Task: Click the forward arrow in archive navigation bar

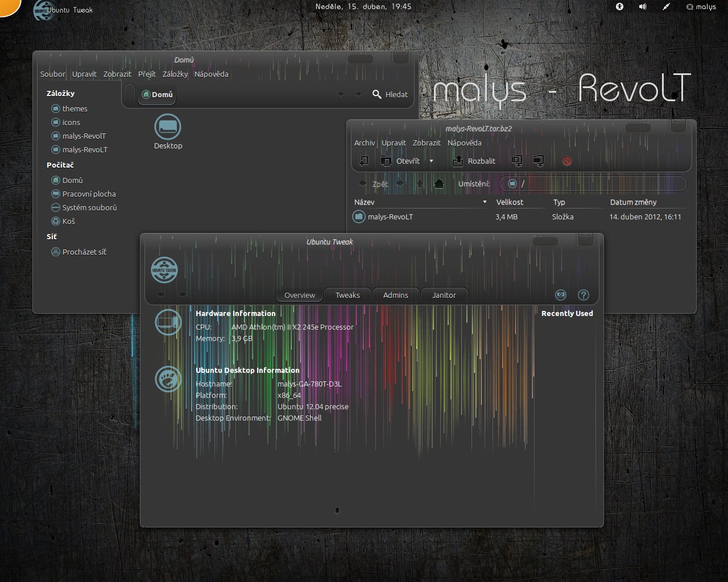Action: pyautogui.click(x=400, y=184)
